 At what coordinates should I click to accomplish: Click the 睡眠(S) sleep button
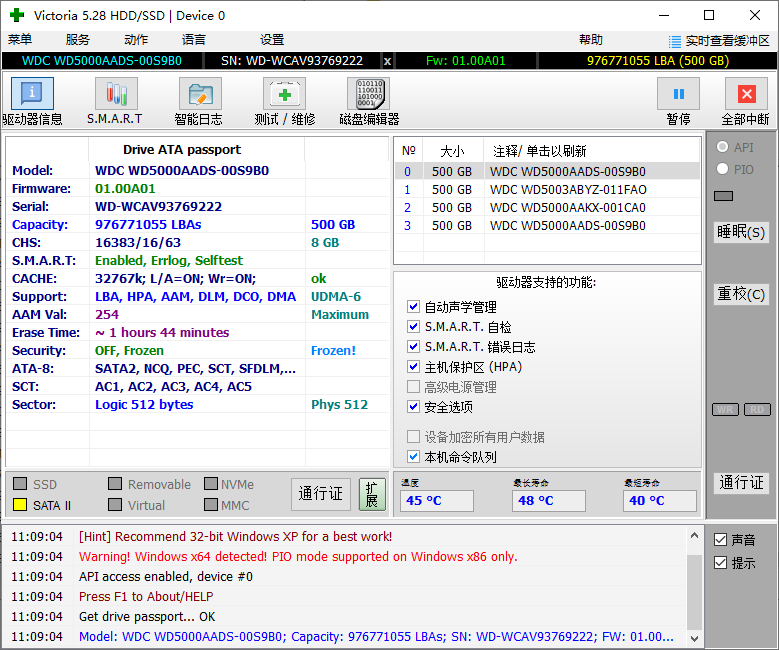(741, 232)
